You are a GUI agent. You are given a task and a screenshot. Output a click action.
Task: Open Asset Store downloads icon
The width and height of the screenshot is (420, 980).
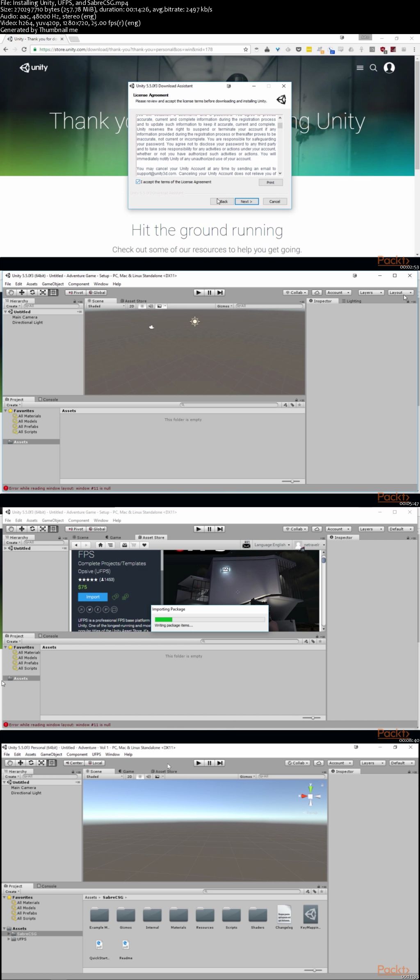click(124, 545)
